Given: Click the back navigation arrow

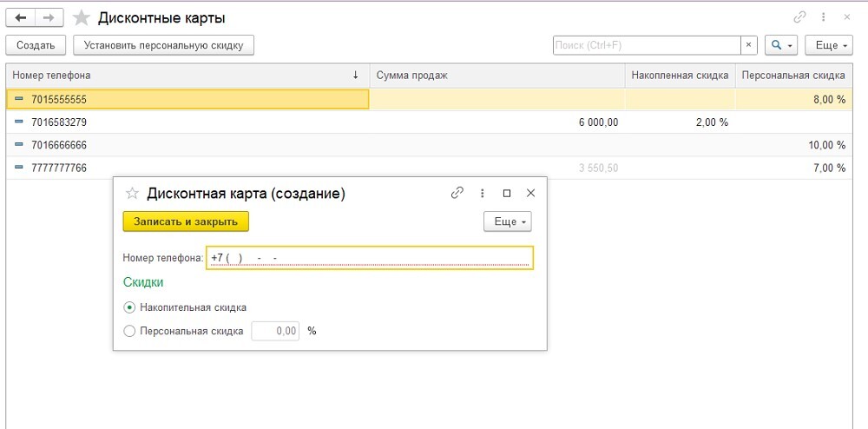Looking at the screenshot, I should 21,17.
